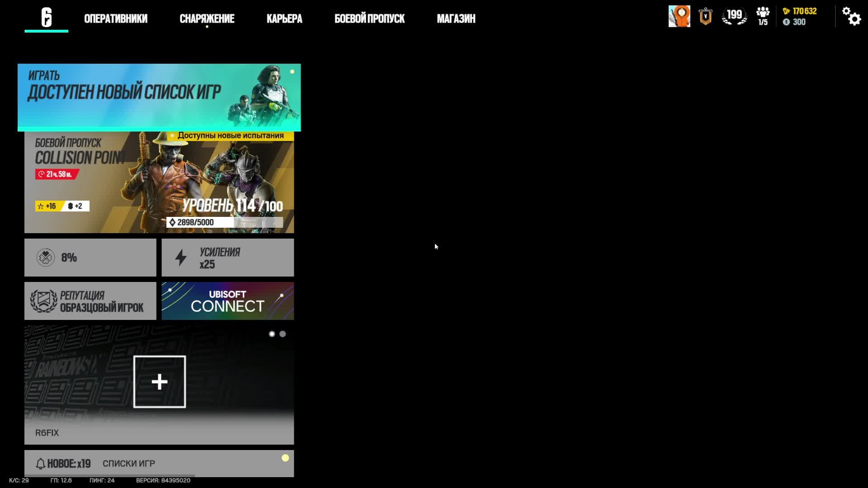The image size is (868, 488).
Task: Switch to the Снаряжение tab
Action: [x=207, y=19]
